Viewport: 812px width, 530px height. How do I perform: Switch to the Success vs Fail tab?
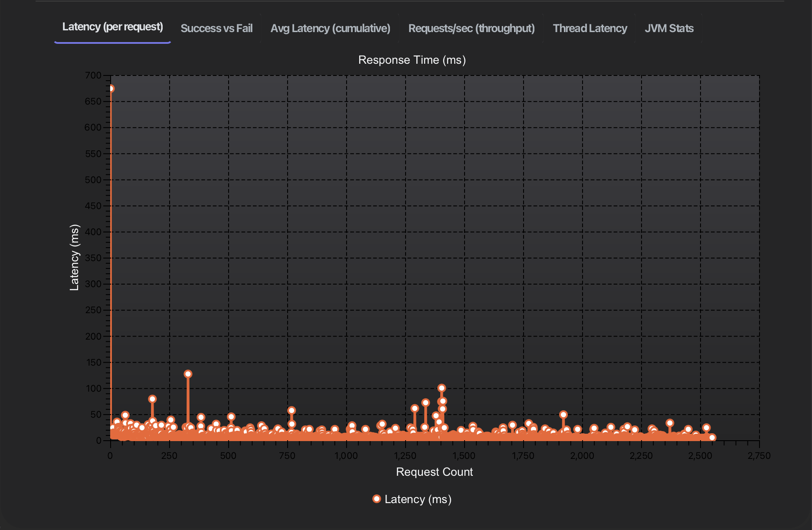[216, 28]
